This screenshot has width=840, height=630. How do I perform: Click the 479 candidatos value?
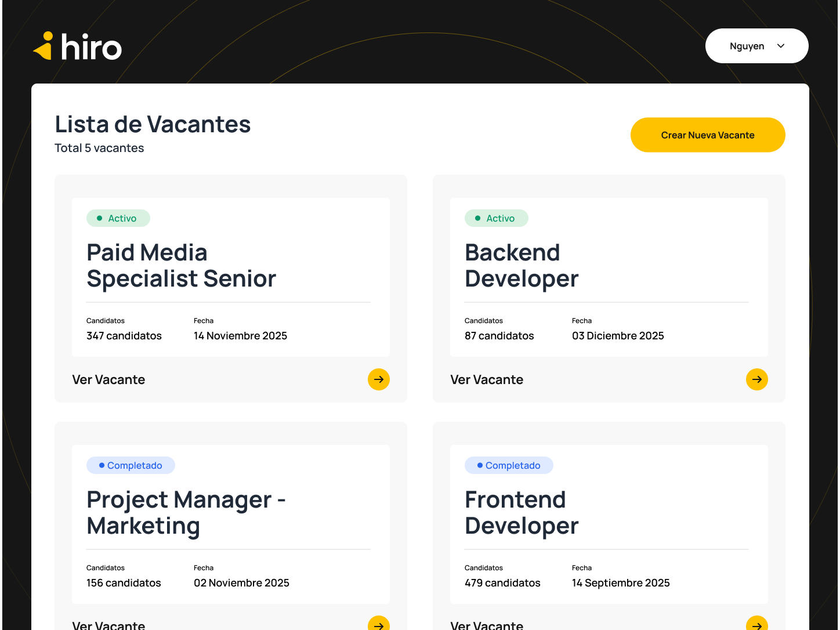502,583
